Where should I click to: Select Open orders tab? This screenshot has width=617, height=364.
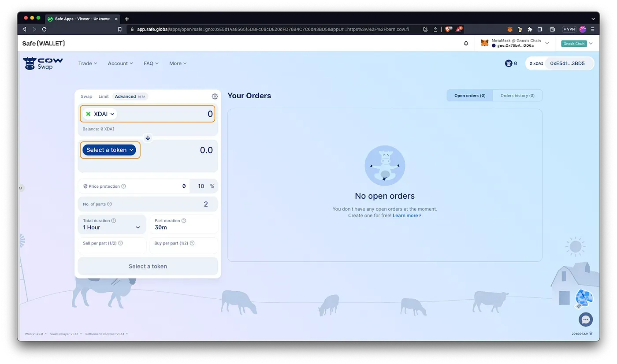point(470,96)
